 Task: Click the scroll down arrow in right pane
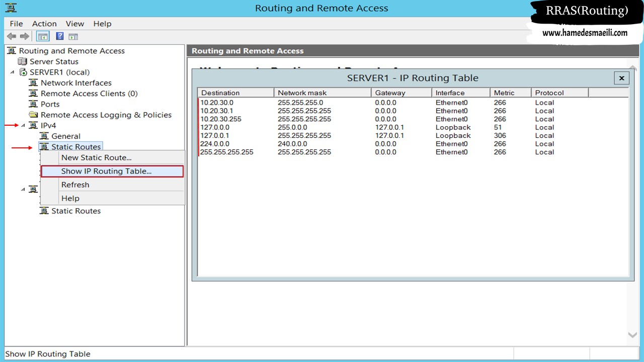click(633, 335)
